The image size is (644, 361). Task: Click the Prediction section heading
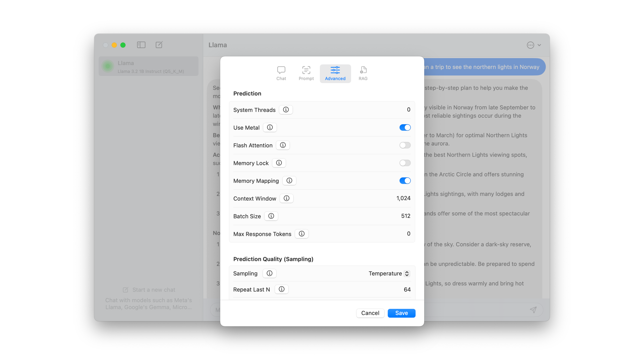247,93
